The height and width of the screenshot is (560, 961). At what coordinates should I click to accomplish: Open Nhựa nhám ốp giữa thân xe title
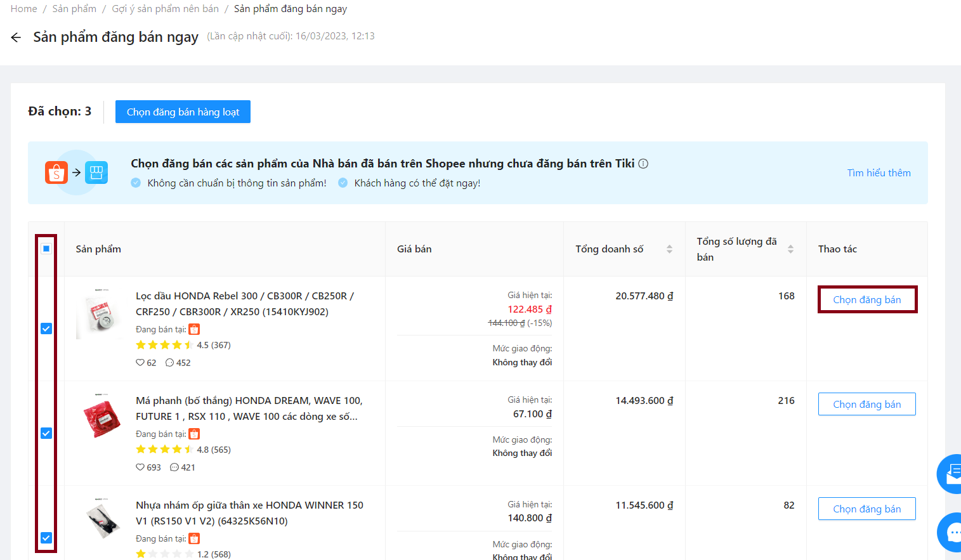point(249,513)
